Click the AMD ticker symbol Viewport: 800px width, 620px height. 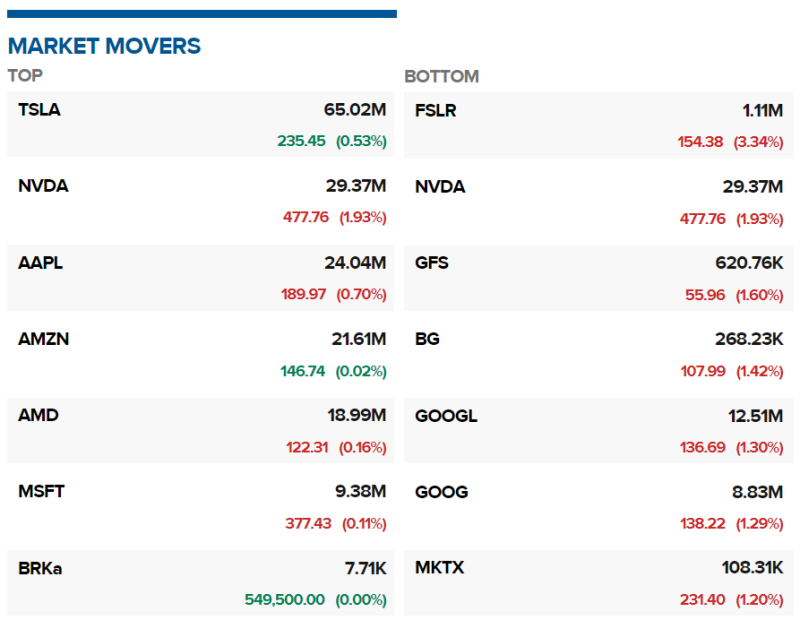[38, 415]
